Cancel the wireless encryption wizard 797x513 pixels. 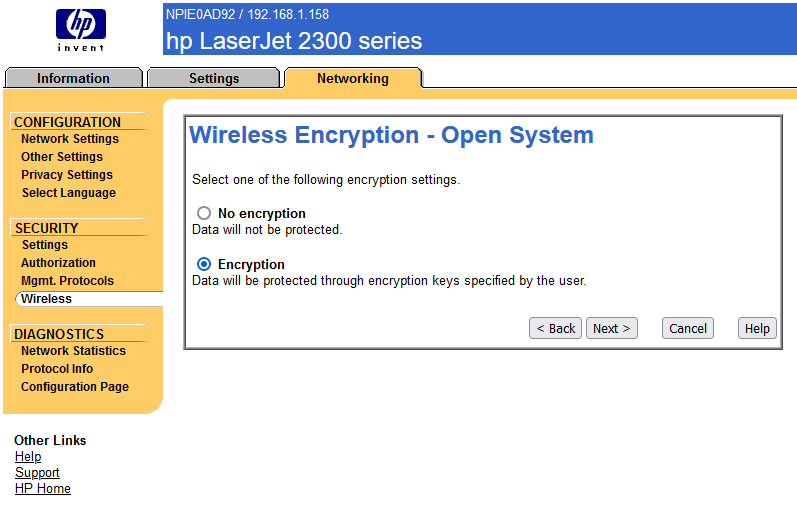[x=688, y=328]
